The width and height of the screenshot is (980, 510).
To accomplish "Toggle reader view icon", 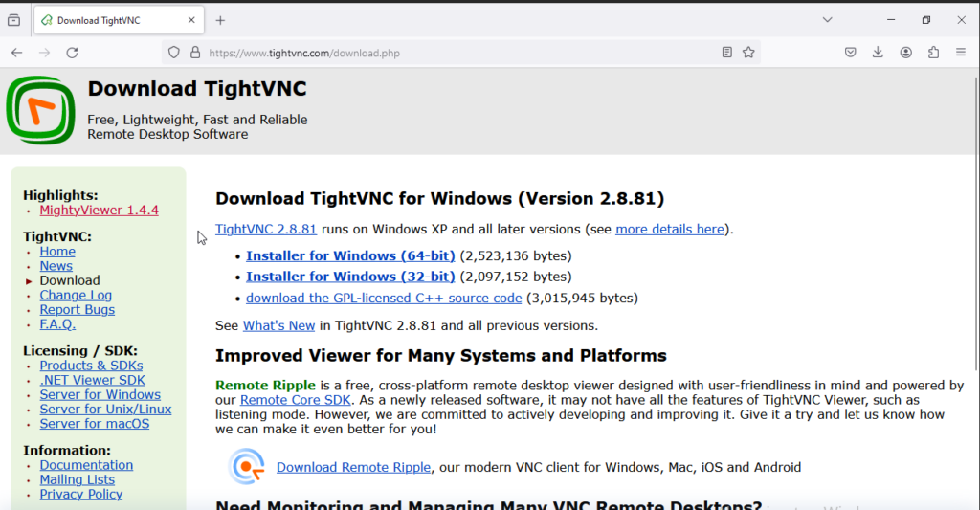I will point(726,53).
